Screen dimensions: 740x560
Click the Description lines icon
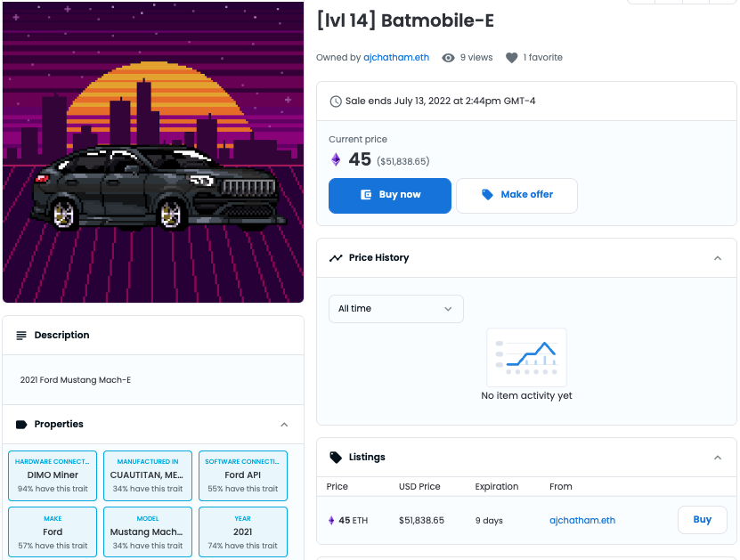21,336
